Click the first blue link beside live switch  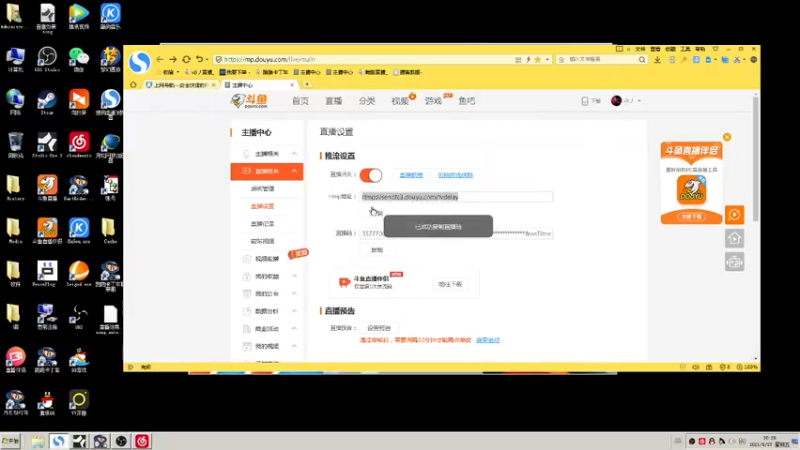tap(411, 175)
